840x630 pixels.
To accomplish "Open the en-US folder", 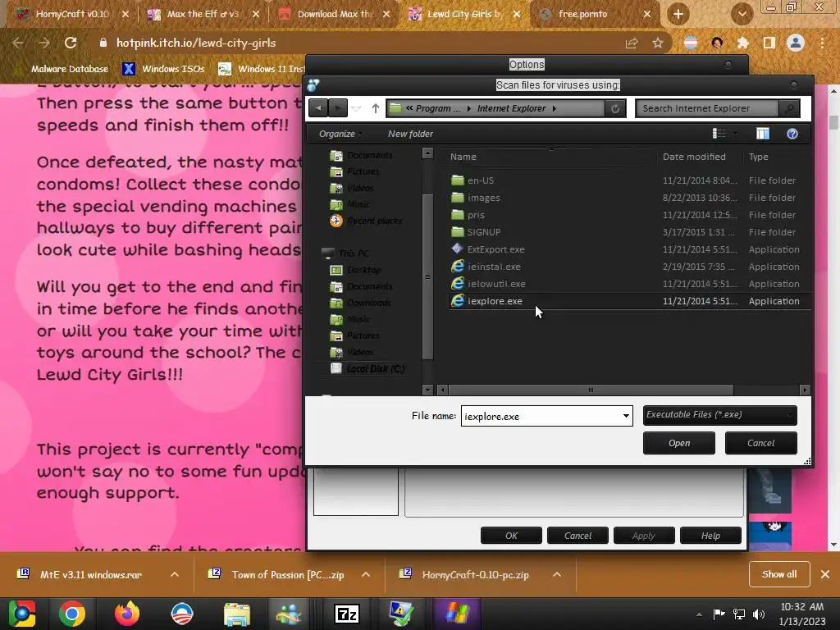I will click(x=630, y=180).
